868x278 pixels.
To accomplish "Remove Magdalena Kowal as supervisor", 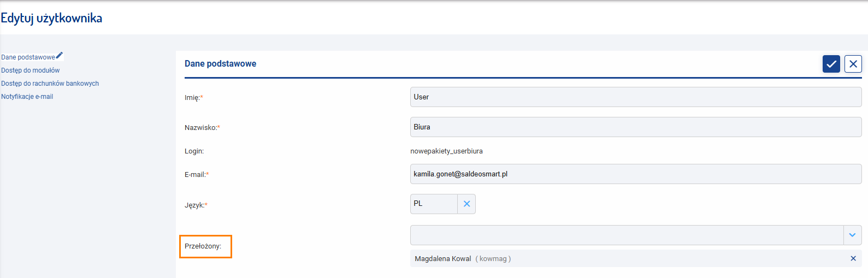I will pos(853,258).
